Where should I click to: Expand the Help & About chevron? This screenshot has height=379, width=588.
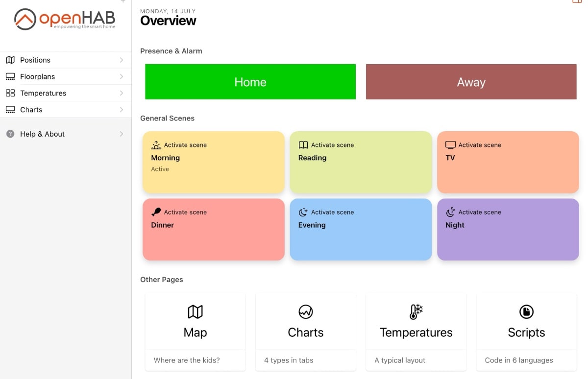(x=122, y=134)
